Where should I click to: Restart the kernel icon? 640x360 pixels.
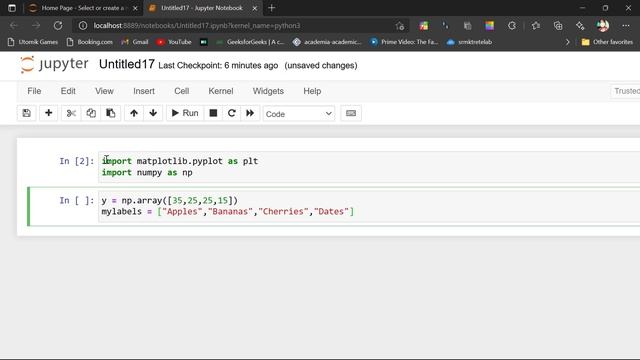pyautogui.click(x=231, y=113)
